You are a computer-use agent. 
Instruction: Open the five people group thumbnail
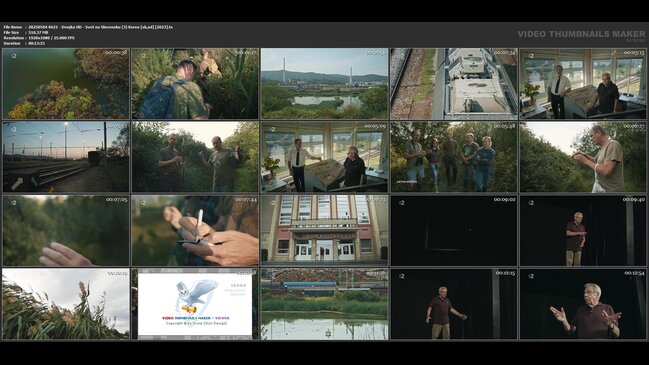[454, 157]
